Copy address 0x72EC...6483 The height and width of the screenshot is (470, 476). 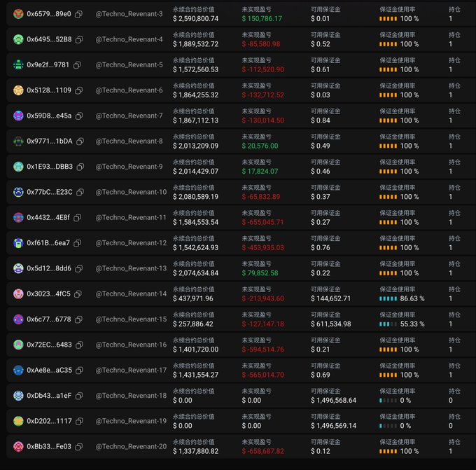pos(80,345)
